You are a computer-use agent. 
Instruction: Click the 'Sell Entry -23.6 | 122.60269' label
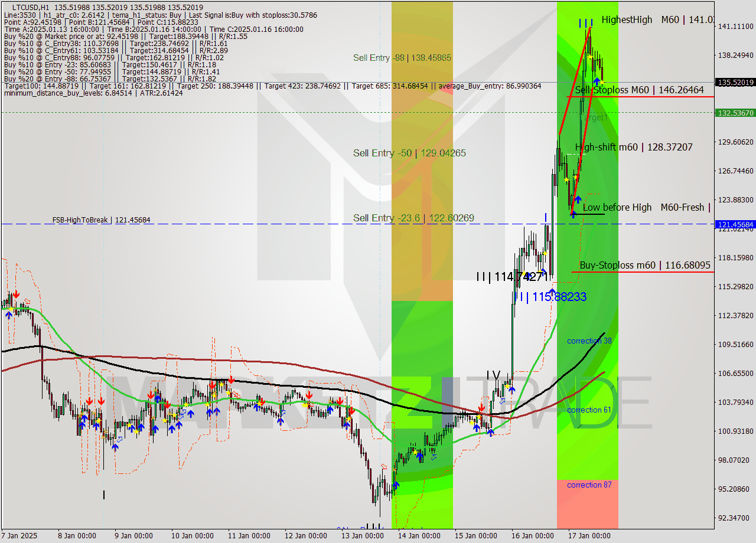pos(413,218)
